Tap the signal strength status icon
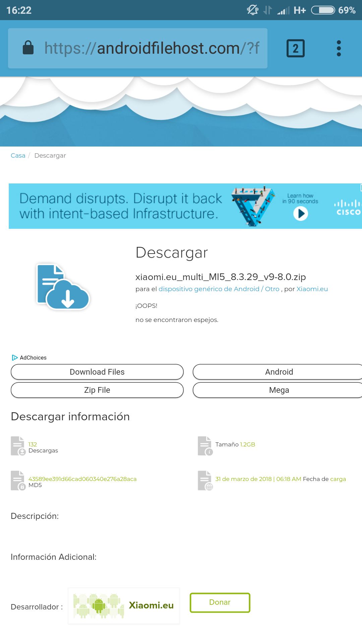The width and height of the screenshot is (362, 644). [x=283, y=10]
